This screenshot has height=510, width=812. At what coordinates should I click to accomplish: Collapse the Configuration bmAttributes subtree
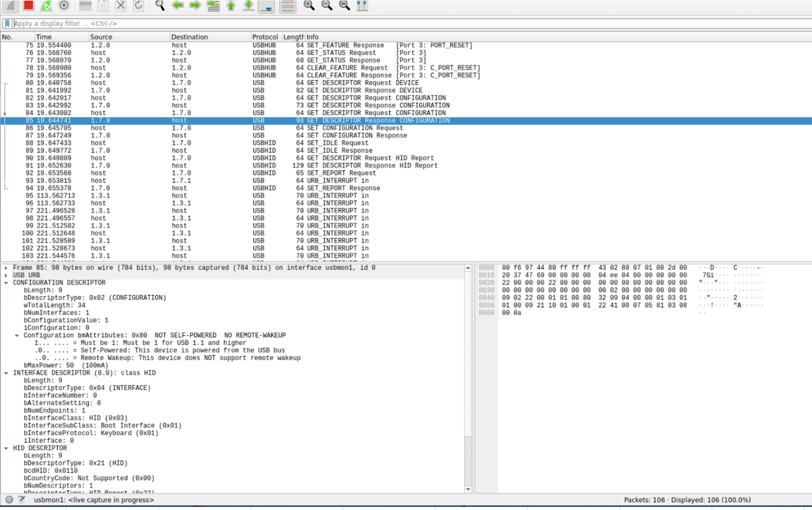coord(17,335)
